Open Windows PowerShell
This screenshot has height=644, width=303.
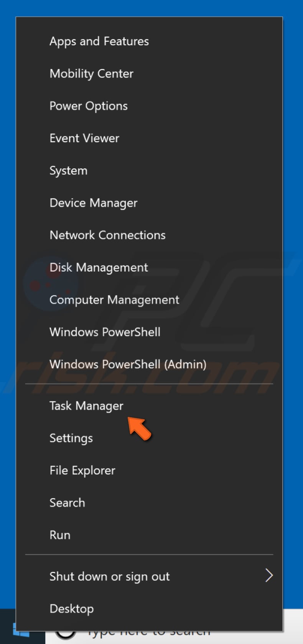click(105, 332)
